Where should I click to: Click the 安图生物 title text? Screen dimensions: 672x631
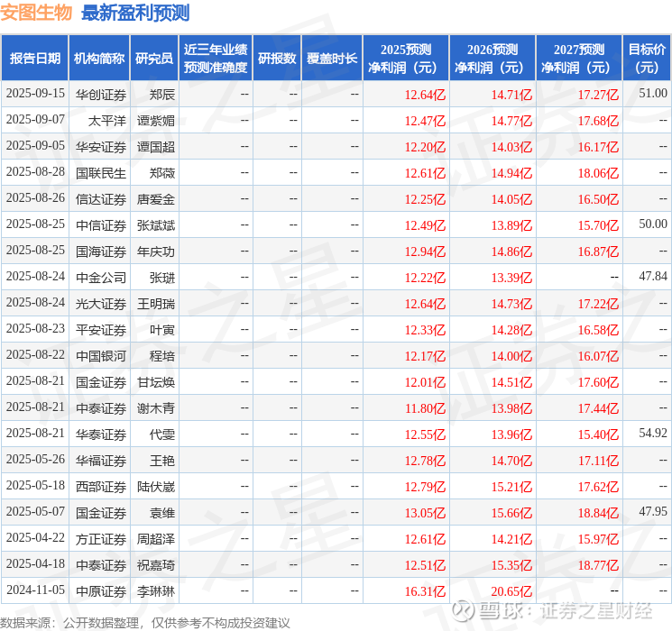(x=36, y=13)
